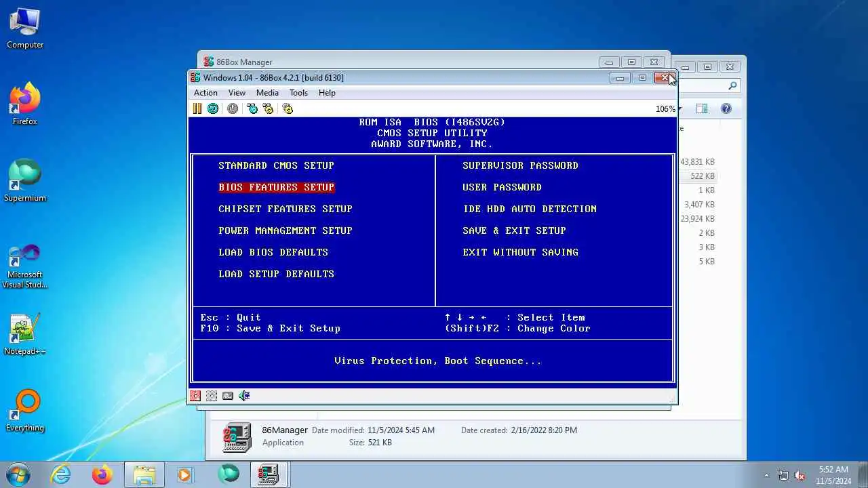Select Microsoft Visual Studio desktop shortcut
This screenshot has height=488, width=868.
tap(25, 266)
